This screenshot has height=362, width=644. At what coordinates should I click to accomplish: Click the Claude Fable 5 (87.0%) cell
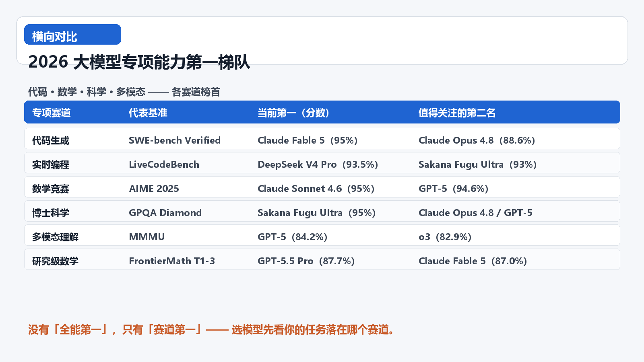(473, 261)
